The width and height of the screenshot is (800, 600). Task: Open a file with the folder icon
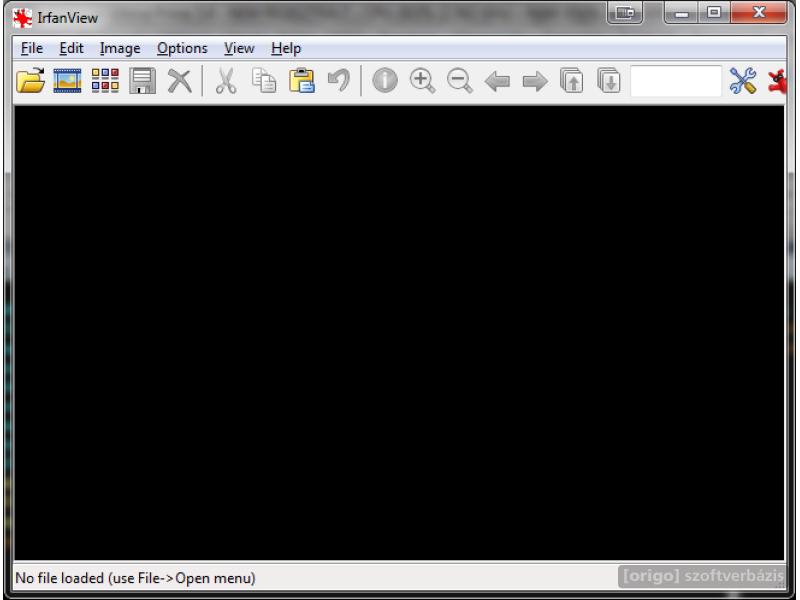pyautogui.click(x=30, y=81)
